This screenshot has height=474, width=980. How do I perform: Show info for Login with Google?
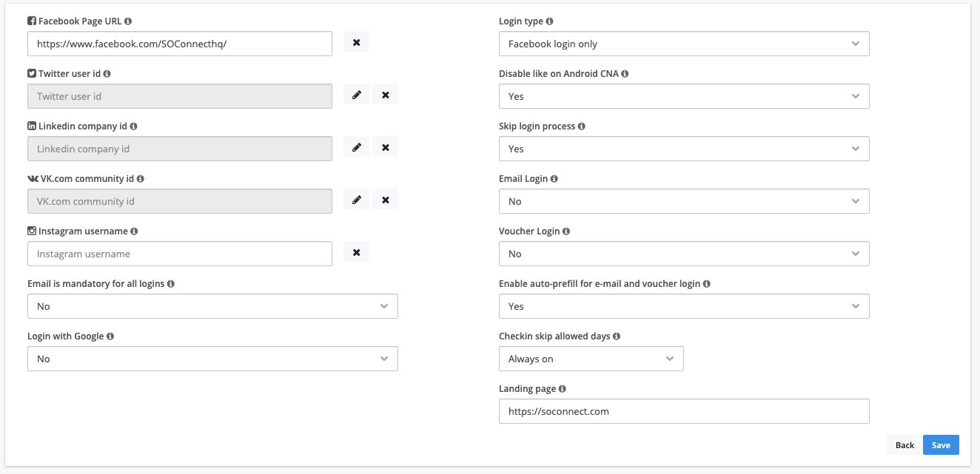pyautogui.click(x=110, y=336)
